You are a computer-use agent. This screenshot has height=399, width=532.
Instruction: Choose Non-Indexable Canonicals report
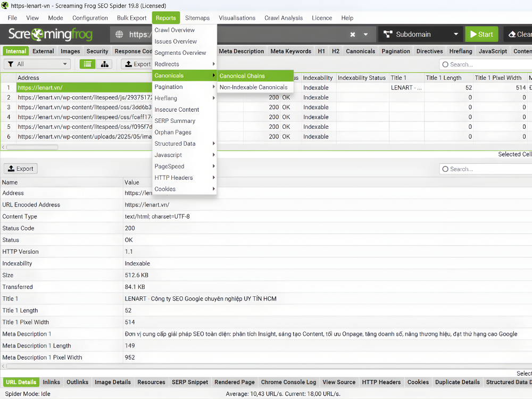pyautogui.click(x=253, y=87)
